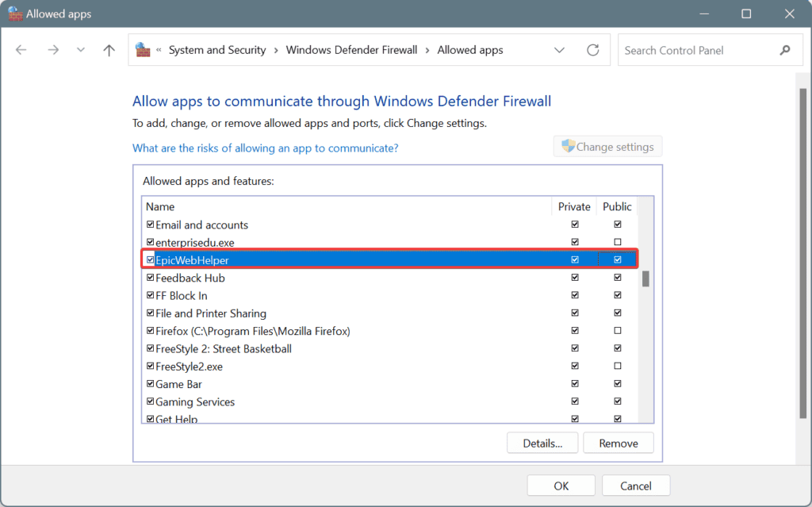Click the Forward navigation arrow
This screenshot has width=812, height=507.
pyautogui.click(x=52, y=50)
